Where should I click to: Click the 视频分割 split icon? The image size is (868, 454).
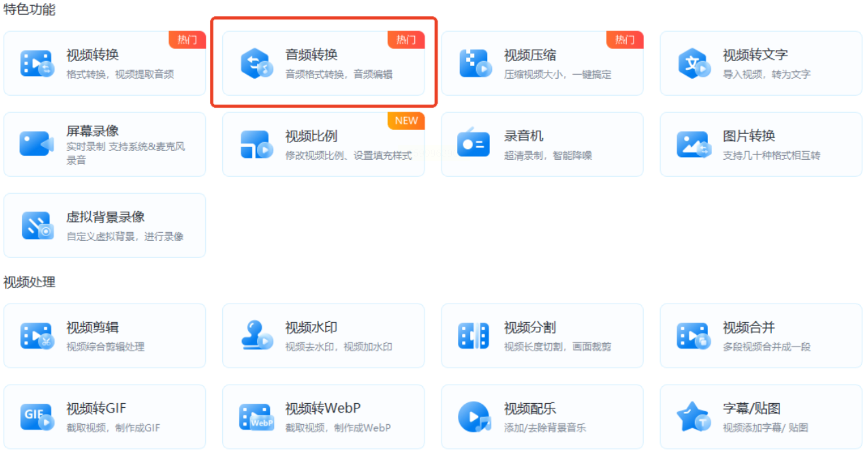[473, 335]
